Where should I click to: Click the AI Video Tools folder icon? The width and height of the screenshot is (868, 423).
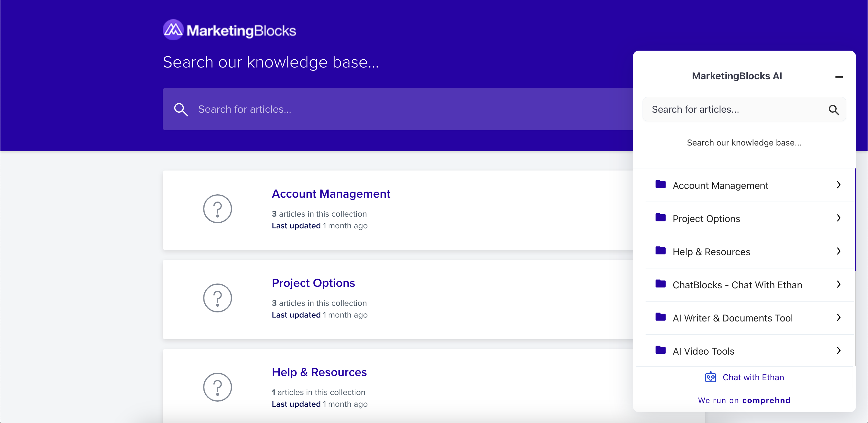pyautogui.click(x=660, y=350)
